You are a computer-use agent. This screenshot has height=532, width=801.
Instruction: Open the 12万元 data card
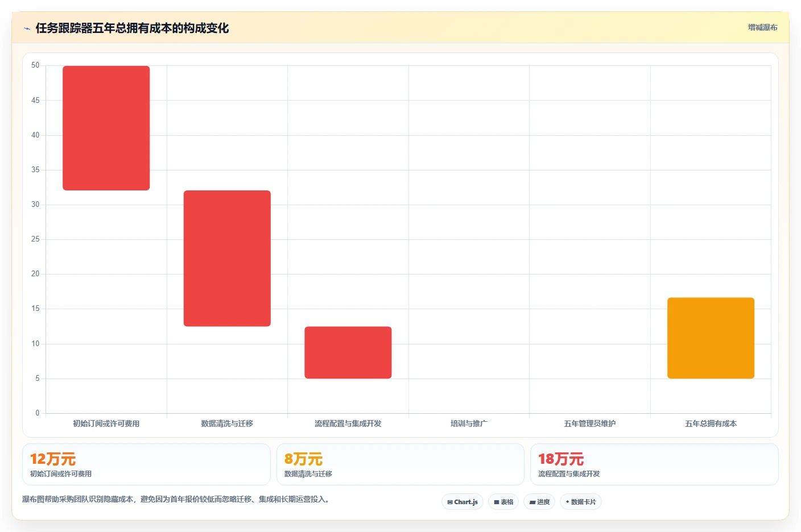(146, 464)
